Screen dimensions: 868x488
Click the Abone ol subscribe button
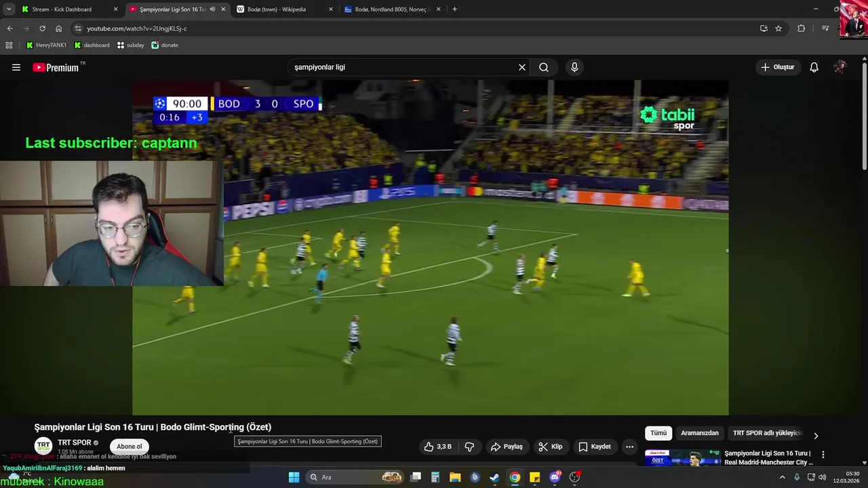click(x=129, y=446)
